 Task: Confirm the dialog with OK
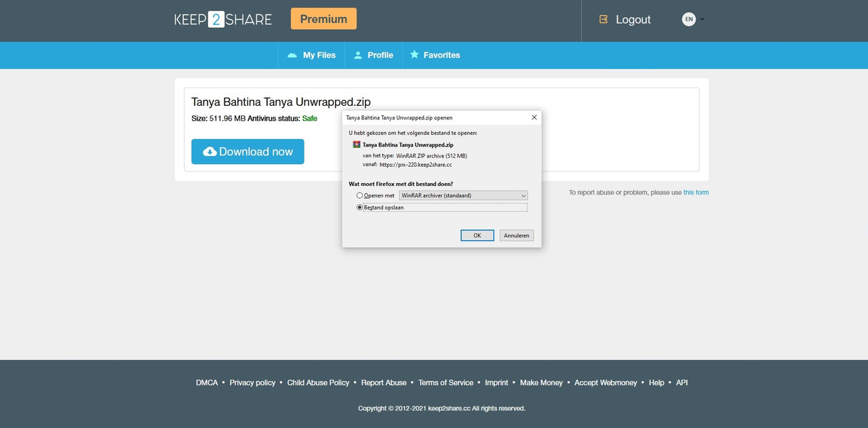(x=477, y=235)
